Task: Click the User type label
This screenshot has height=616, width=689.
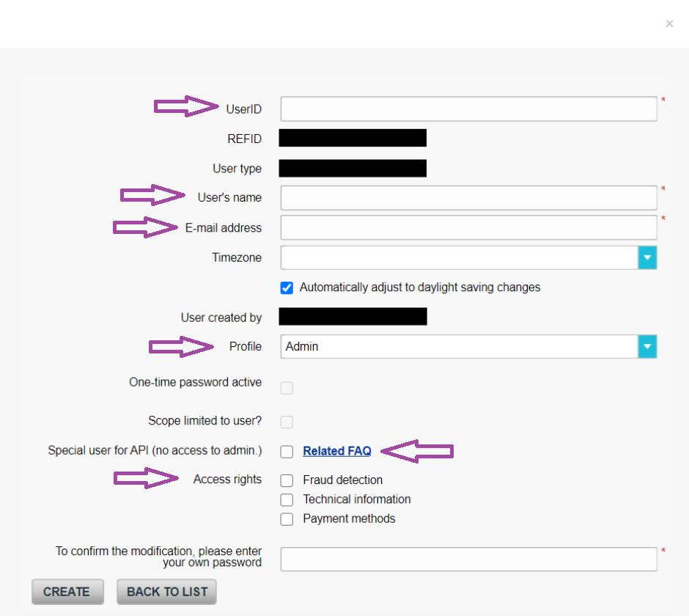Action: (237, 169)
